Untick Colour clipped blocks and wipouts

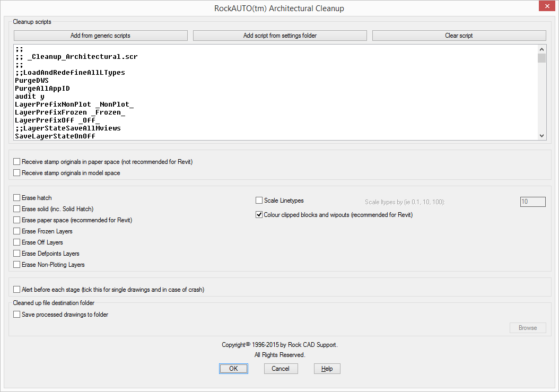259,215
